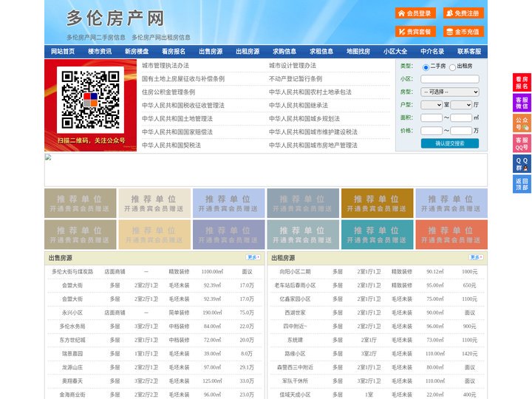Click the golden-brown 推荐单位 banner
The height and width of the screenshot is (399, 532).
[x=377, y=203]
